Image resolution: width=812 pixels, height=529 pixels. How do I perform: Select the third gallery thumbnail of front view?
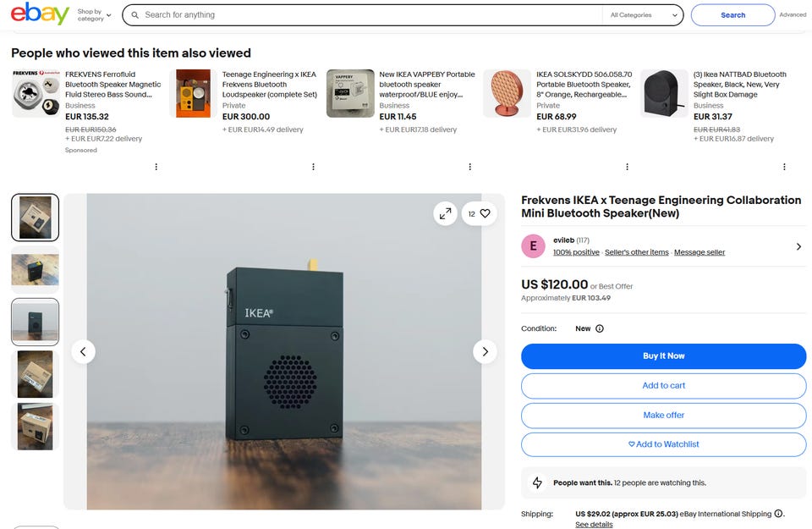click(36, 322)
